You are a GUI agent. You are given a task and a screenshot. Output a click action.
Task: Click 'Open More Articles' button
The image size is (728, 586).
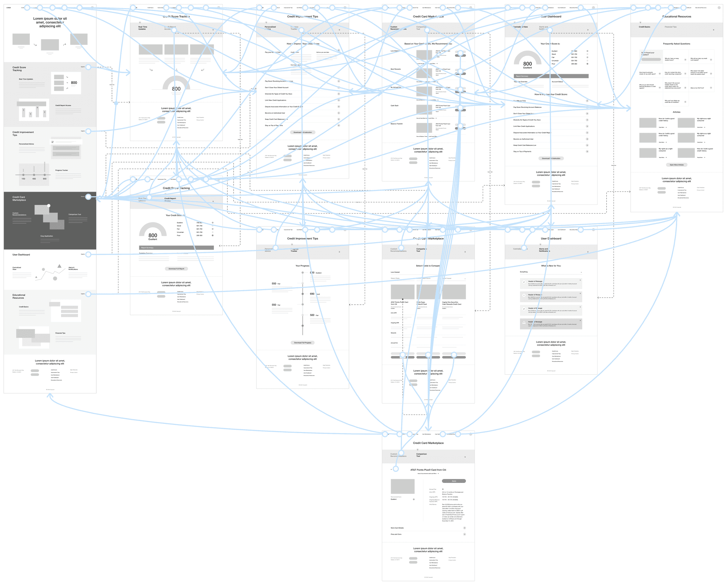coord(676,165)
